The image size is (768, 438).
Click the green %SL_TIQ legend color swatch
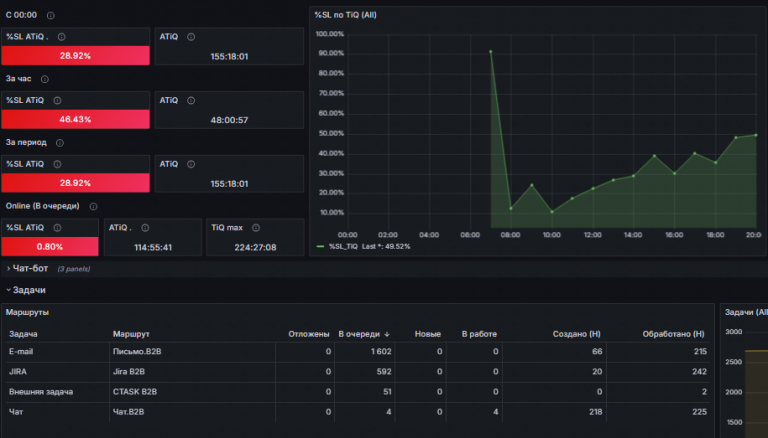(x=320, y=246)
